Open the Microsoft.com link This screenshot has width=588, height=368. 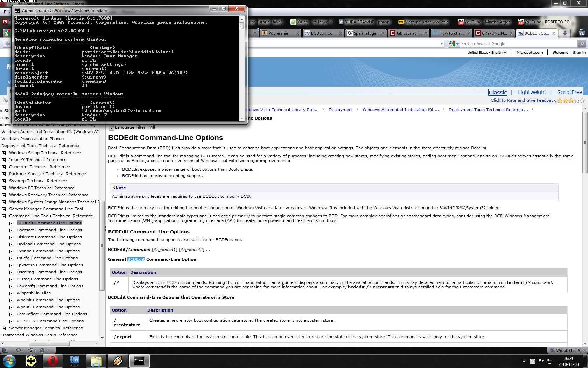tap(530, 53)
